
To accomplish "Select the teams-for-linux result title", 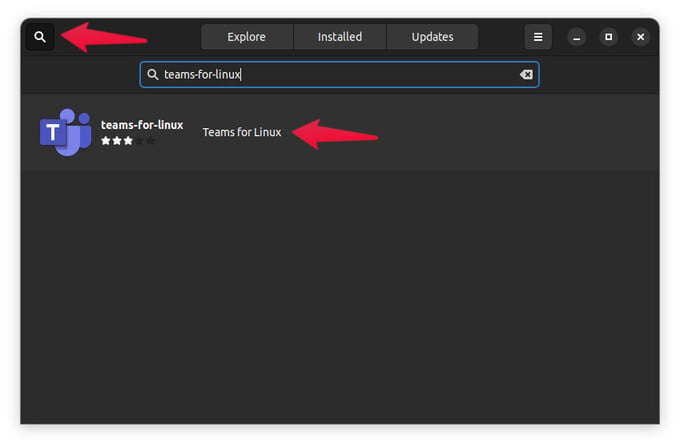I will (142, 125).
